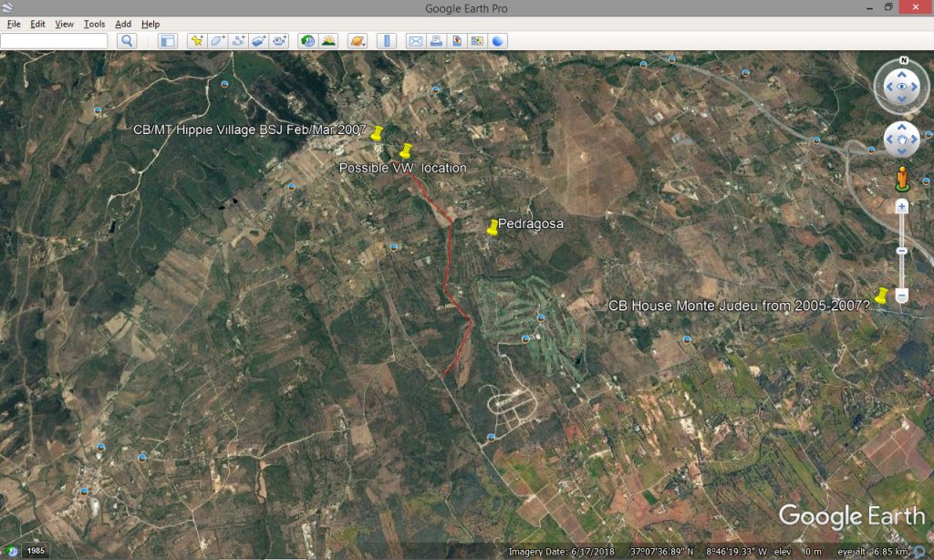Image resolution: width=934 pixels, height=560 pixels.
Task: Open the Tools menu
Action: click(94, 24)
